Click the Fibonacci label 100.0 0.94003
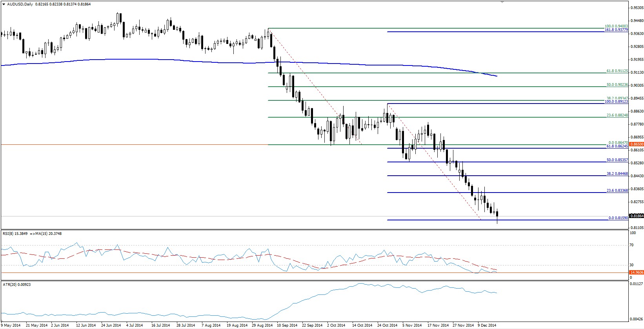The image size is (644, 329). pos(616,26)
